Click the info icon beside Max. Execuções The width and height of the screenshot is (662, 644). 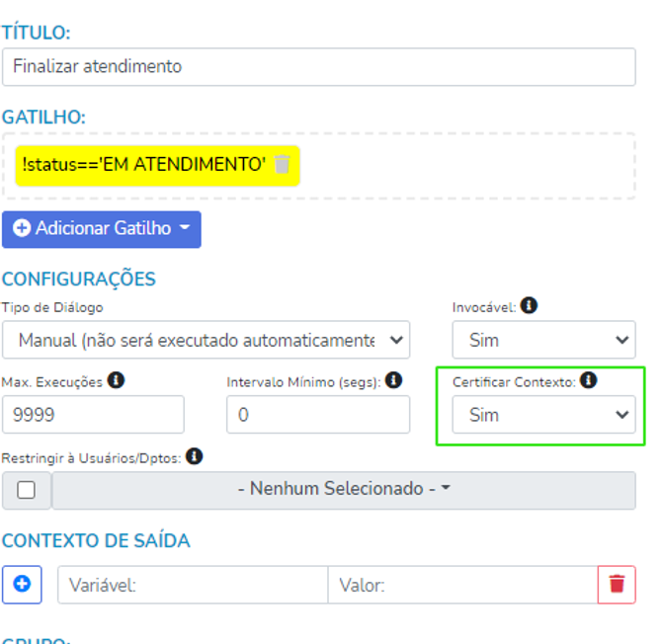point(116,380)
